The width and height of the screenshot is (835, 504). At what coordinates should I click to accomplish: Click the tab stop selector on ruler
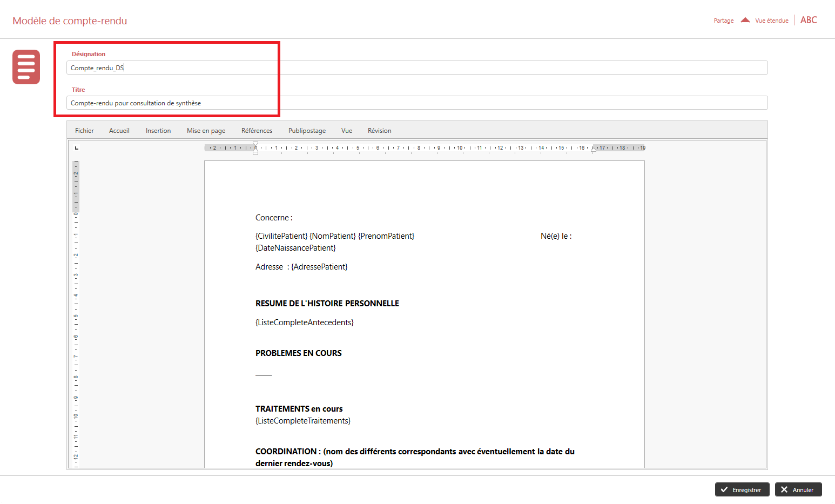coord(76,147)
